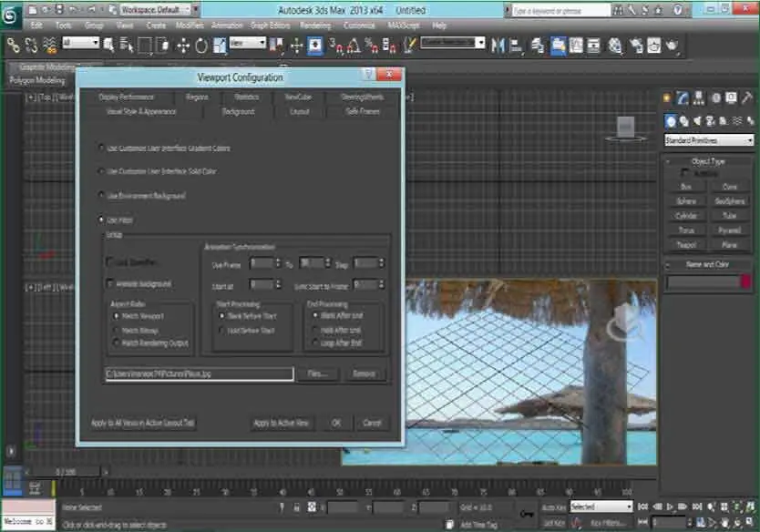Viewport: 760px width, 532px height.
Task: Switch to the Display Performance tab
Action: pos(126,97)
